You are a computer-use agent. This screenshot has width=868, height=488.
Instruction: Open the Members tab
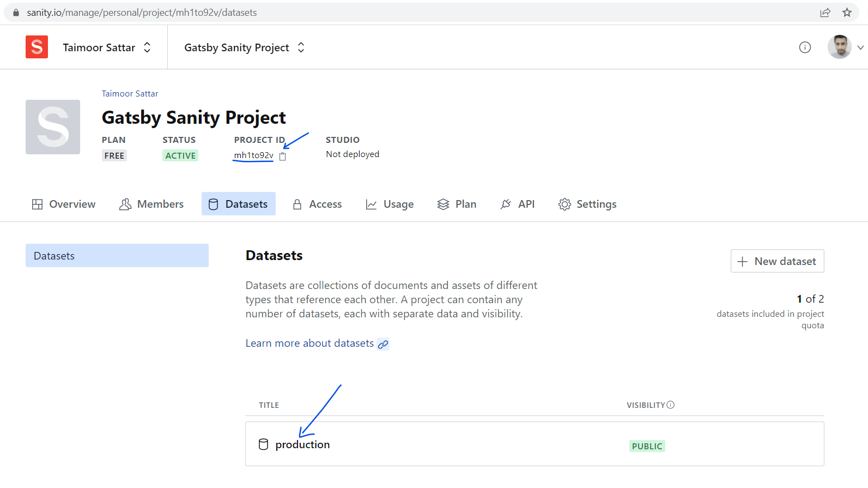click(x=151, y=204)
